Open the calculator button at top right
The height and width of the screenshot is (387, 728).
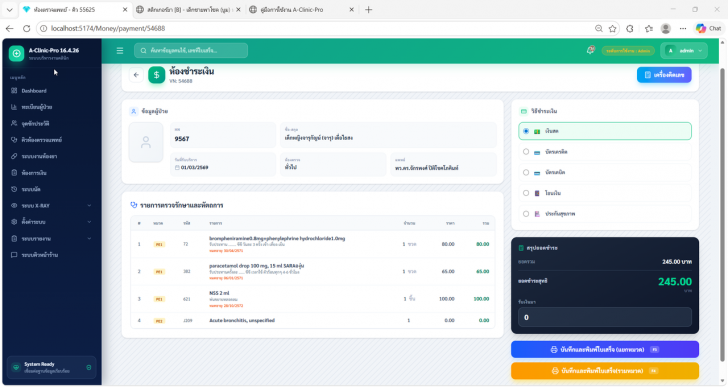coord(664,75)
